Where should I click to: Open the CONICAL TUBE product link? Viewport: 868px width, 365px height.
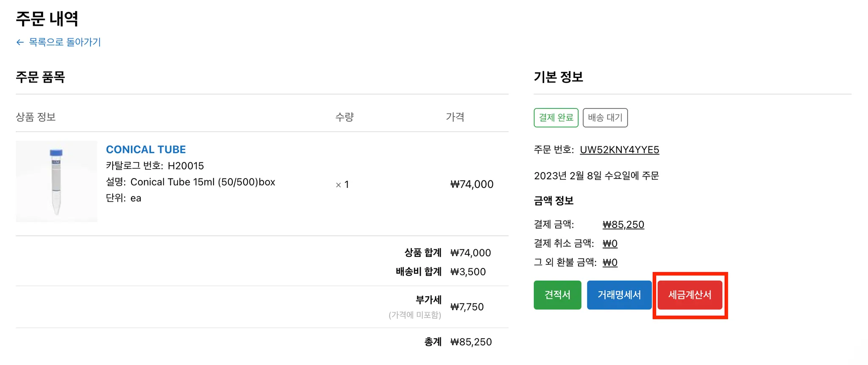(x=146, y=150)
